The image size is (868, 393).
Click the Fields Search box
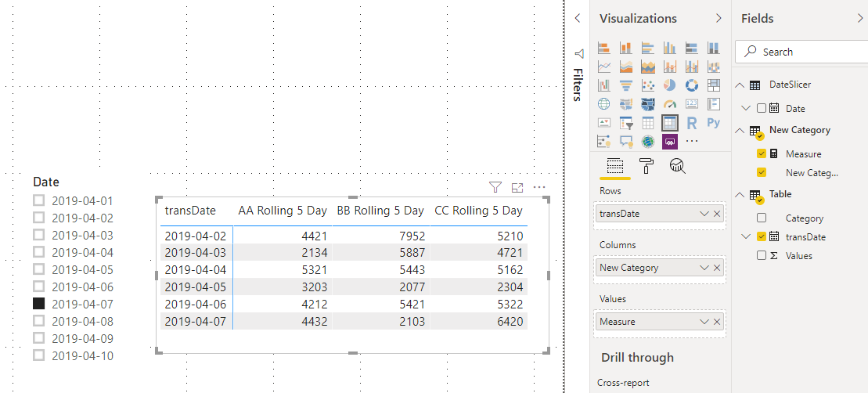tap(801, 52)
